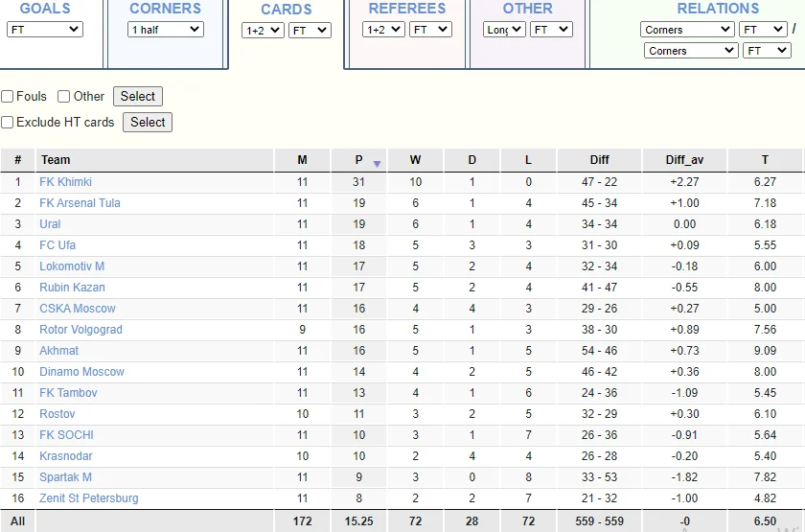
Task: Switch to the GOALS tab
Action: (x=45, y=9)
